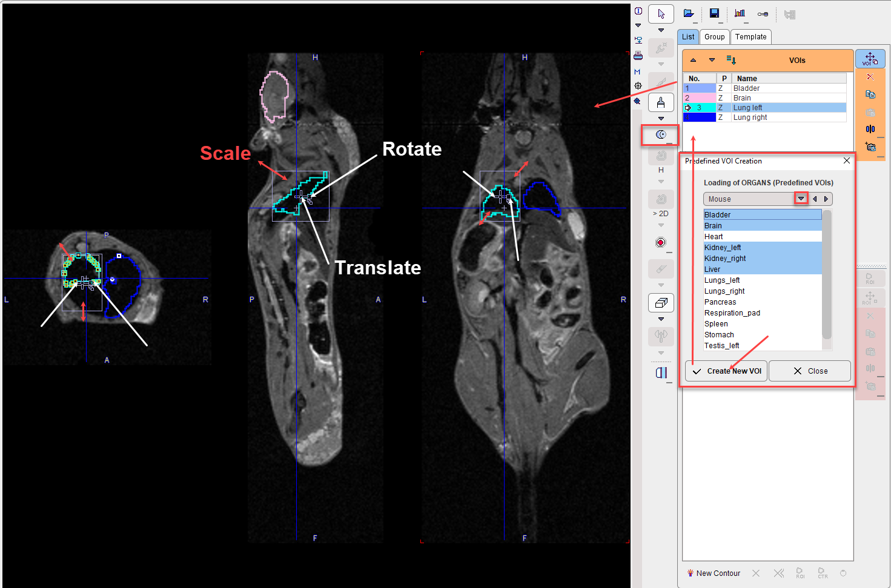Select Pancreas in organs list
891x588 pixels.
point(763,302)
